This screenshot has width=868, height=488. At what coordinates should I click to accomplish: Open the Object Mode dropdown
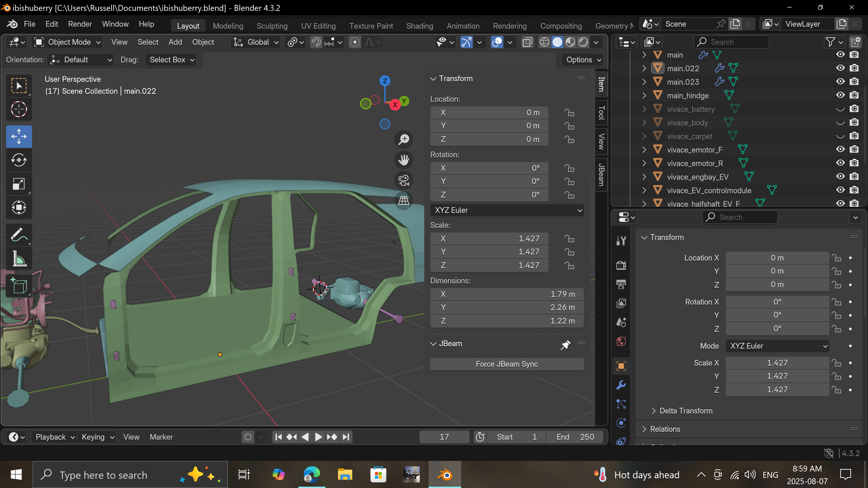(x=67, y=42)
